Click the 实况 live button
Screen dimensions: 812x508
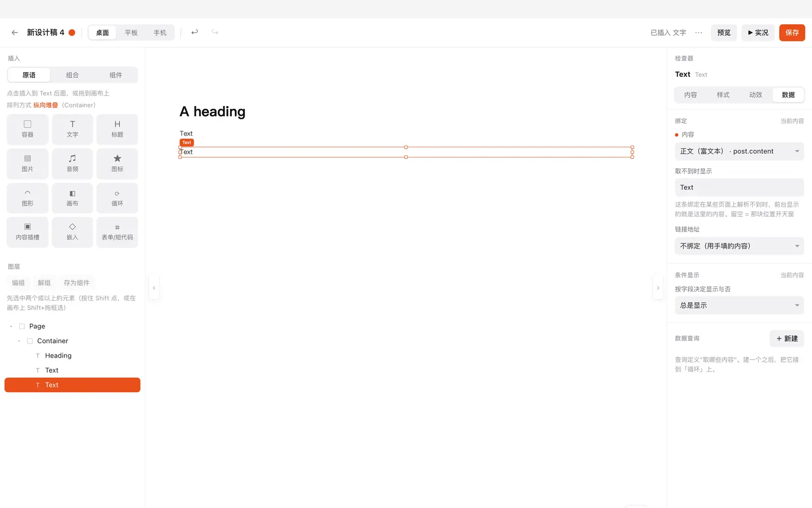click(758, 33)
